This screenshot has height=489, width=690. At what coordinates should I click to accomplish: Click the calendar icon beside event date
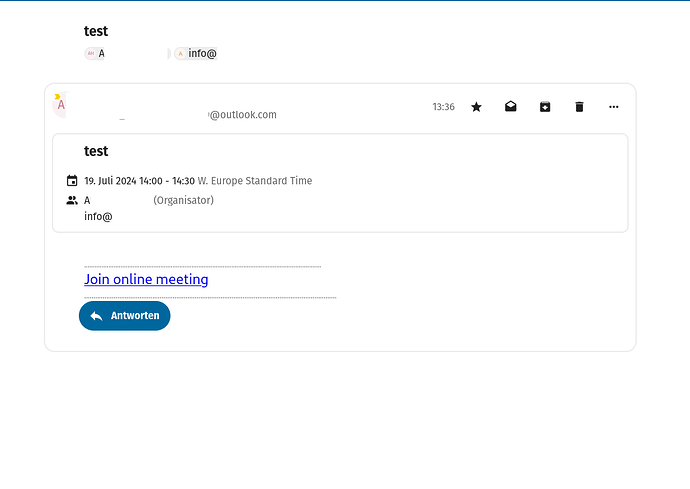click(72, 181)
